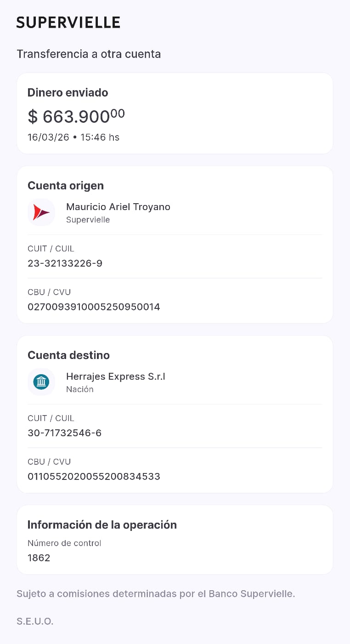Image resolution: width=350 pixels, height=644 pixels.
Task: Click Información de la operación heading
Action: 102,525
